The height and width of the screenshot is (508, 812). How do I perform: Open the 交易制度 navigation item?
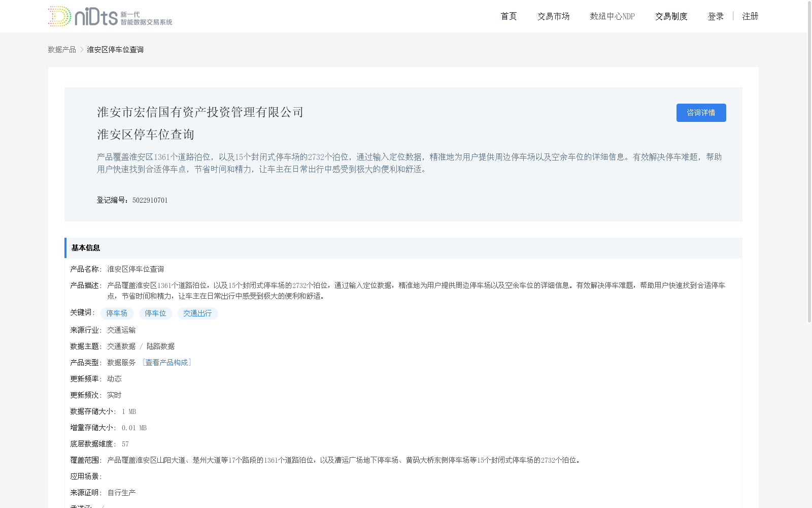671,16
